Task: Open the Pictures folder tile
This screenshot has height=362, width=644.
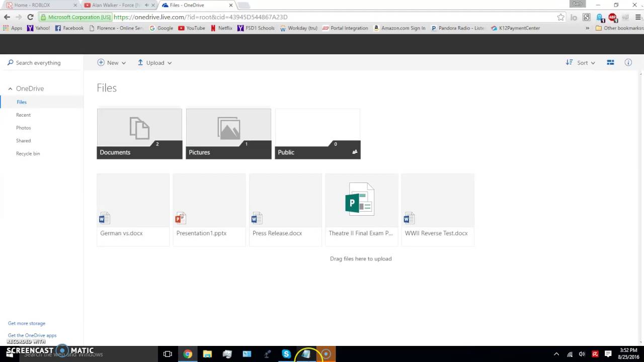Action: pos(228,134)
